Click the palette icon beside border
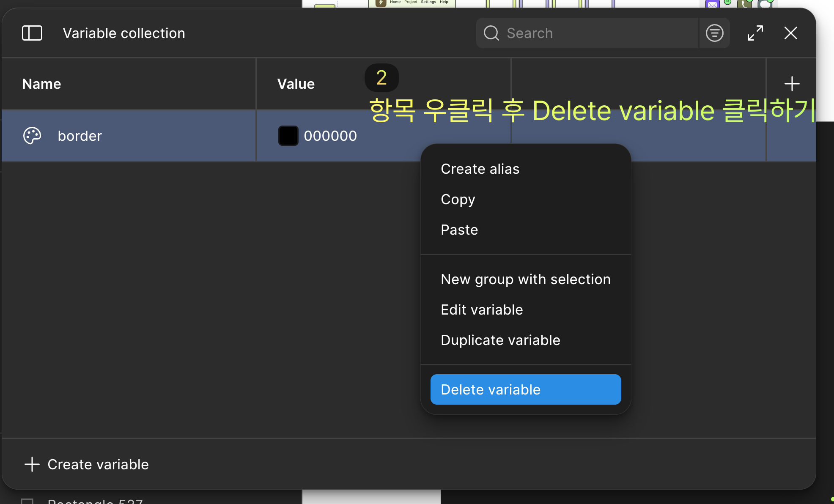Screen dimensions: 834x504 (x=32, y=136)
